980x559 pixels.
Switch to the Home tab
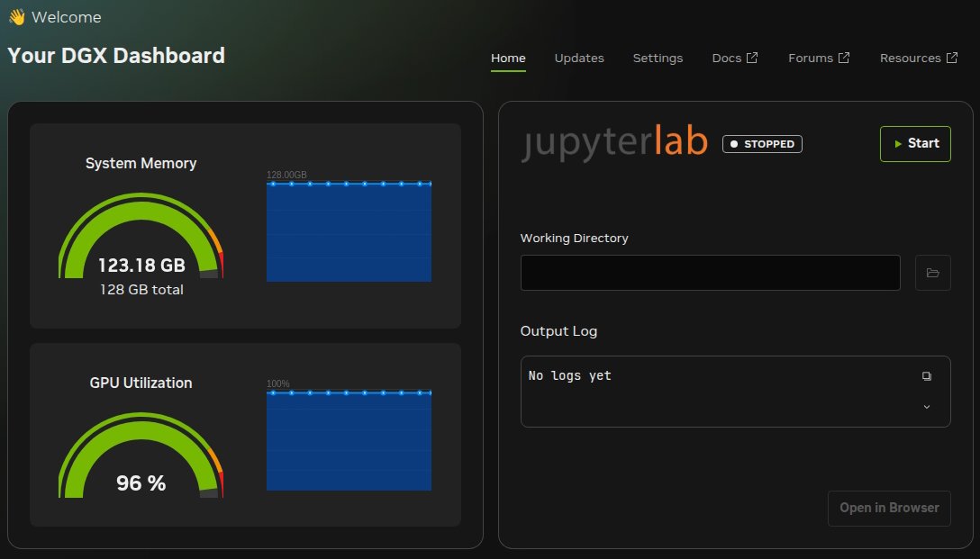pos(508,59)
